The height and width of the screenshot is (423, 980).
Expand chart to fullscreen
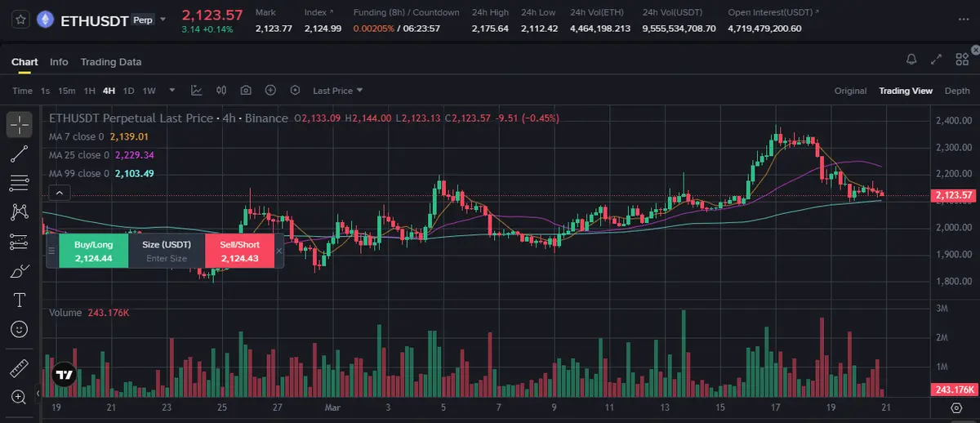coord(936,60)
